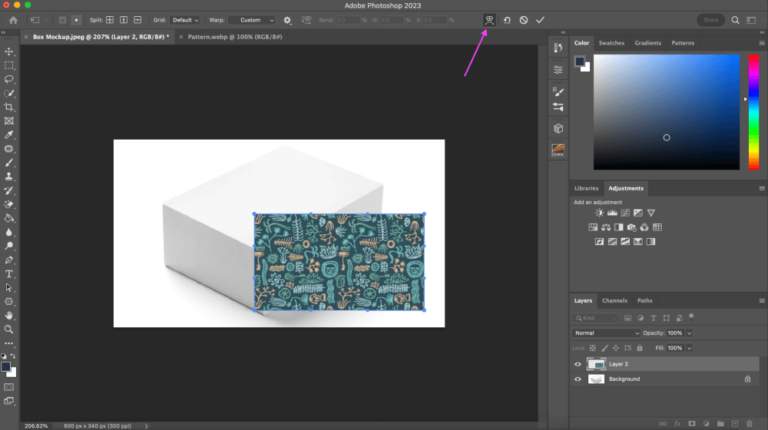The height and width of the screenshot is (430, 768).
Task: Click the Share button
Action: pyautogui.click(x=711, y=20)
